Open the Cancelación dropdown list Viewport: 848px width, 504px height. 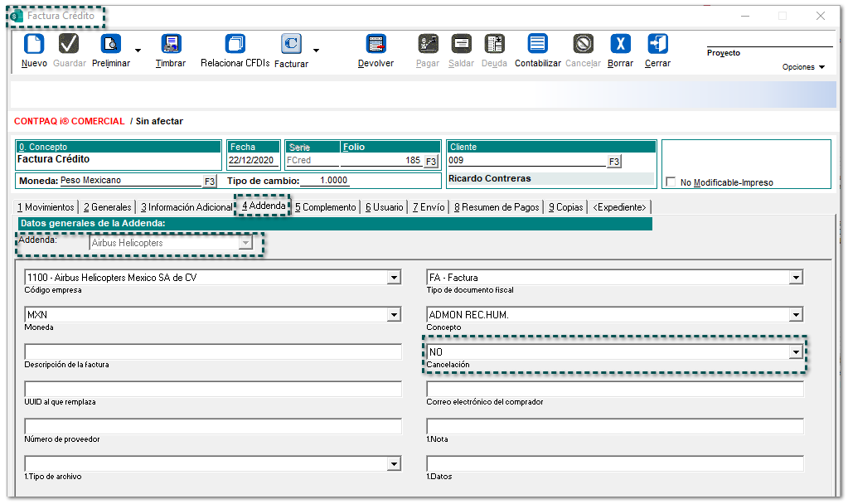tap(796, 352)
